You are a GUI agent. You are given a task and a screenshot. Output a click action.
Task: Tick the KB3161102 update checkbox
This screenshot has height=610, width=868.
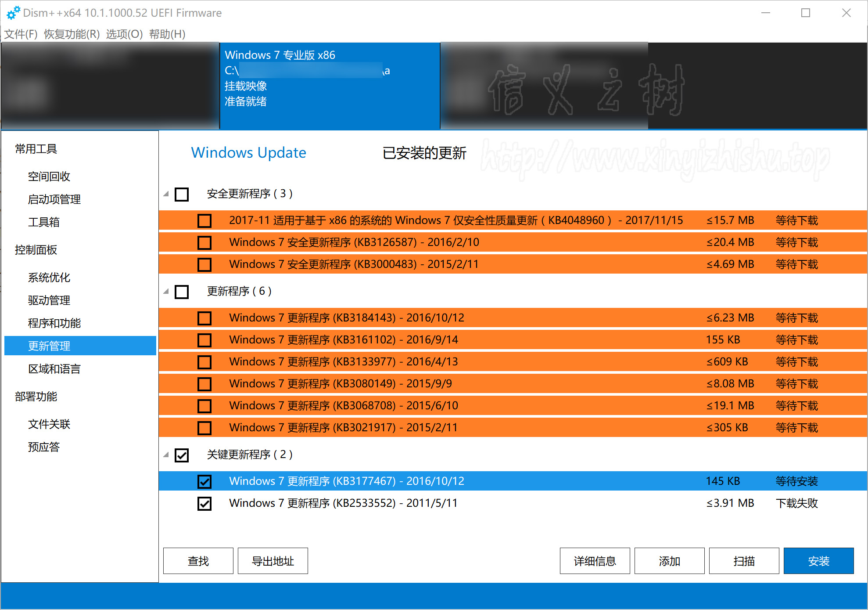pos(204,340)
